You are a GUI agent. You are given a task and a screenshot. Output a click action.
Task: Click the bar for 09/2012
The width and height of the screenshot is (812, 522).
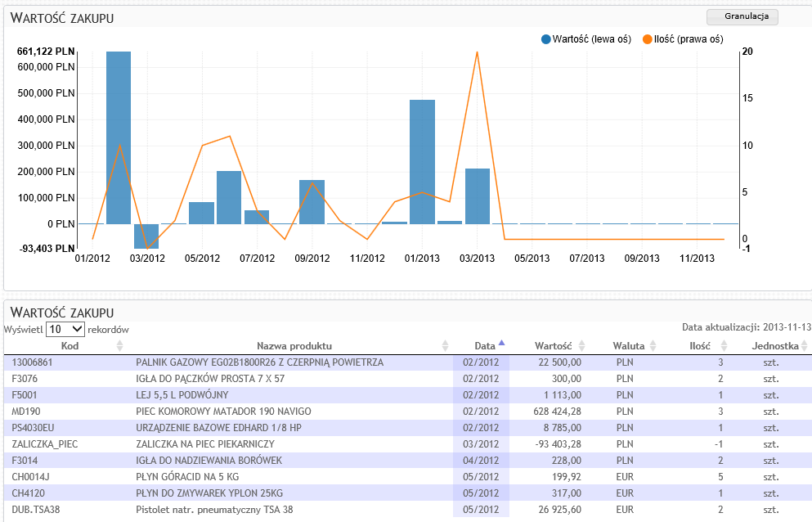312,202
